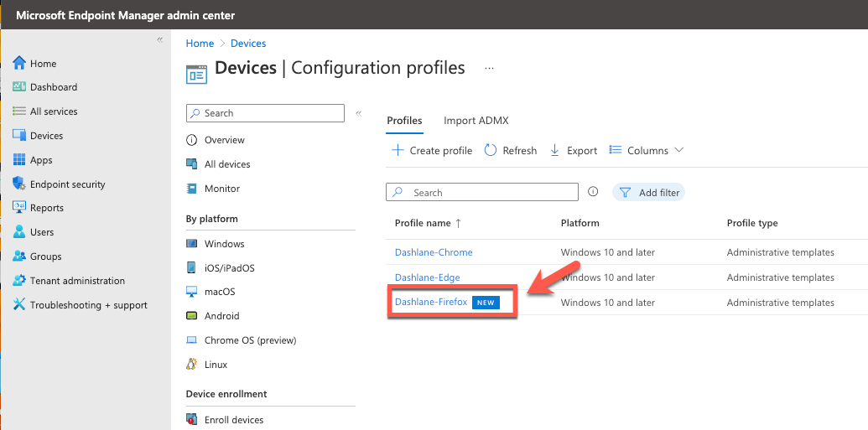Image resolution: width=868 pixels, height=430 pixels.
Task: Click the Configuration profiles page icon
Action: point(196,74)
